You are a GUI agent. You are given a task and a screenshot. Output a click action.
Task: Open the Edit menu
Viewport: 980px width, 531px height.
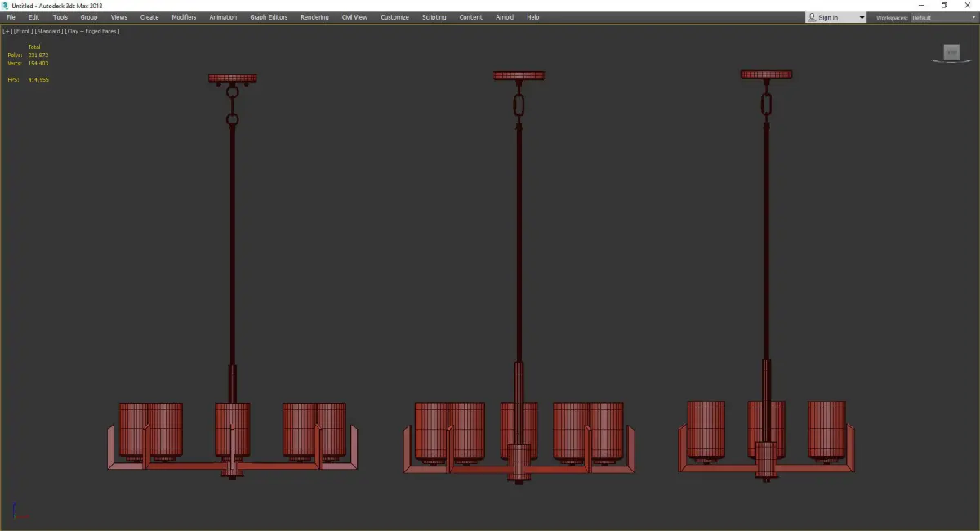(33, 17)
